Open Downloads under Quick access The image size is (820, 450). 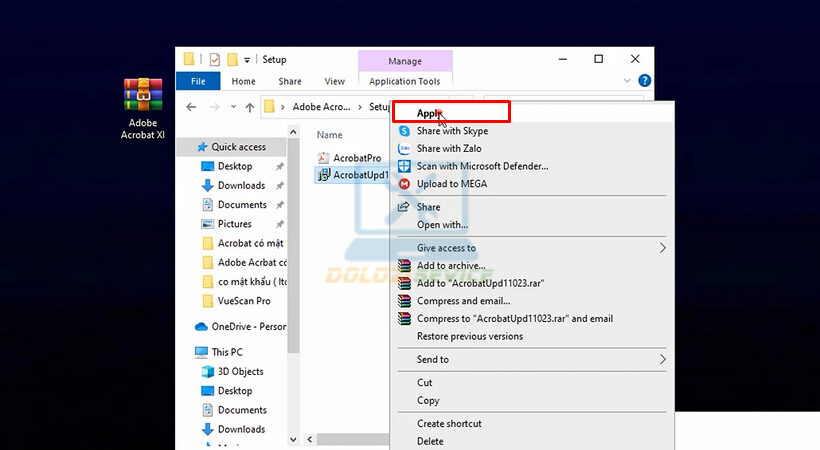click(x=242, y=185)
